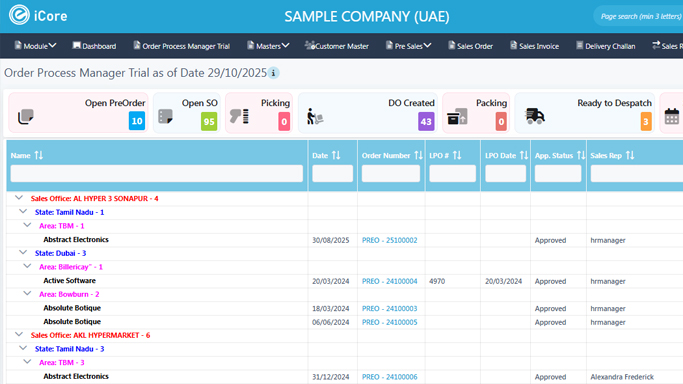The height and width of the screenshot is (384, 683).
Task: Open order link PREO - 24100004
Action: [389, 281]
